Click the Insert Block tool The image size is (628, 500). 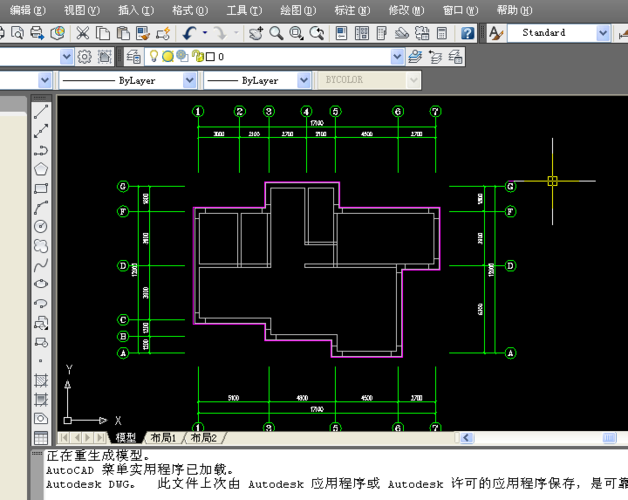coord(41,323)
